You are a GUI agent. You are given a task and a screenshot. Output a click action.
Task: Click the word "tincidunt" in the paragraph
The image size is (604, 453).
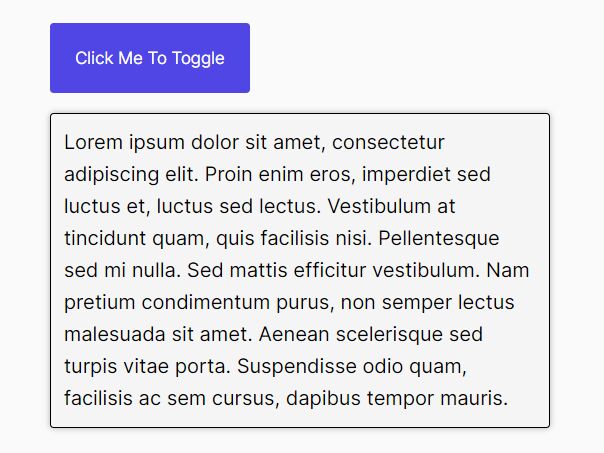point(103,238)
